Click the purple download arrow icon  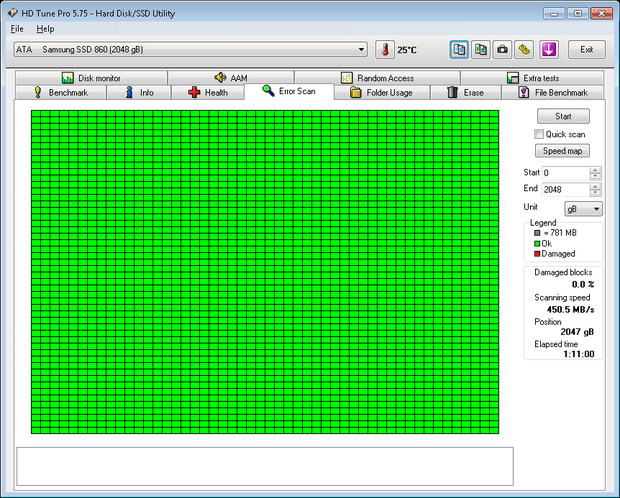pyautogui.click(x=549, y=50)
